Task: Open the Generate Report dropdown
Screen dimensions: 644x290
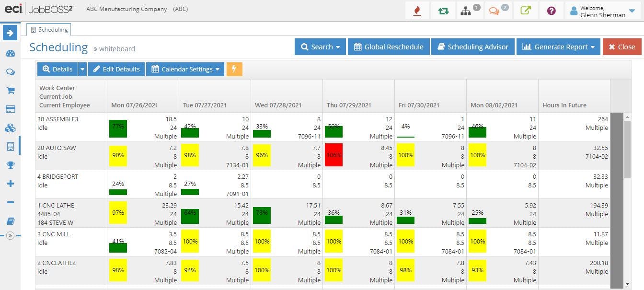Action: pyautogui.click(x=558, y=47)
